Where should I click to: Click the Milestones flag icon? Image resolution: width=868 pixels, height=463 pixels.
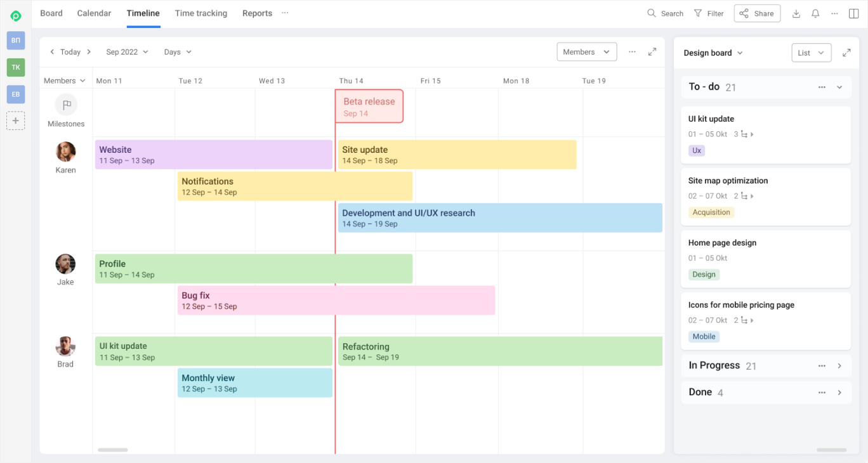coord(66,105)
